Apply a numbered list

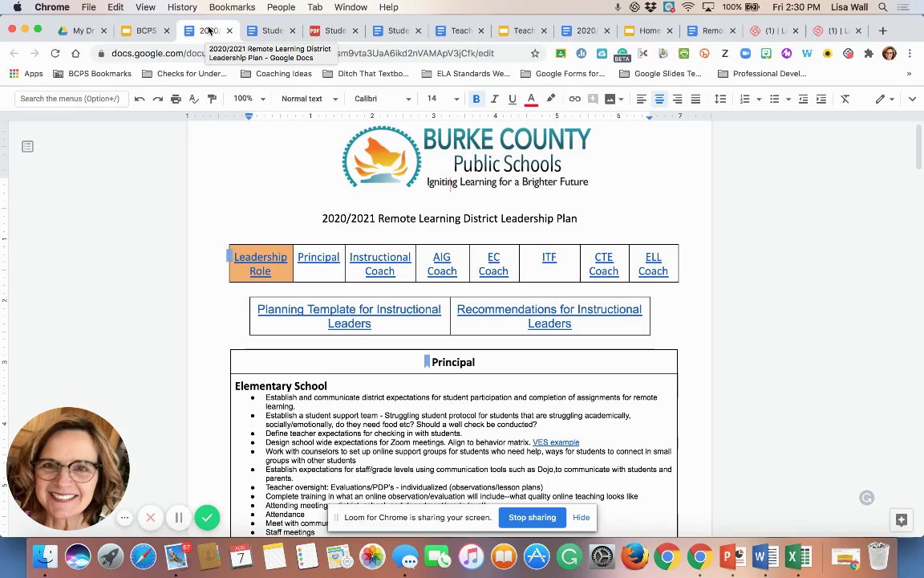click(745, 99)
